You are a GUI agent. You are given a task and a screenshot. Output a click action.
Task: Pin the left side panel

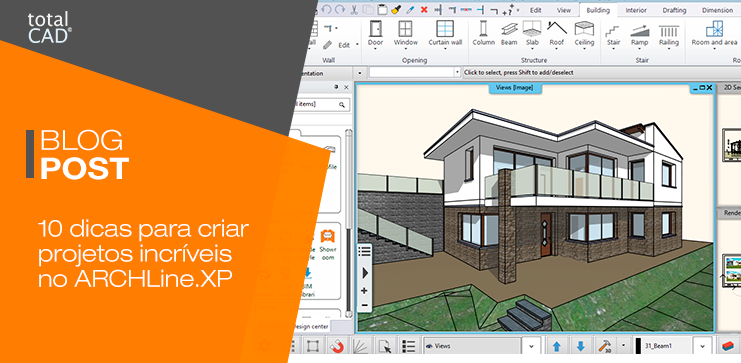pyautogui.click(x=336, y=87)
